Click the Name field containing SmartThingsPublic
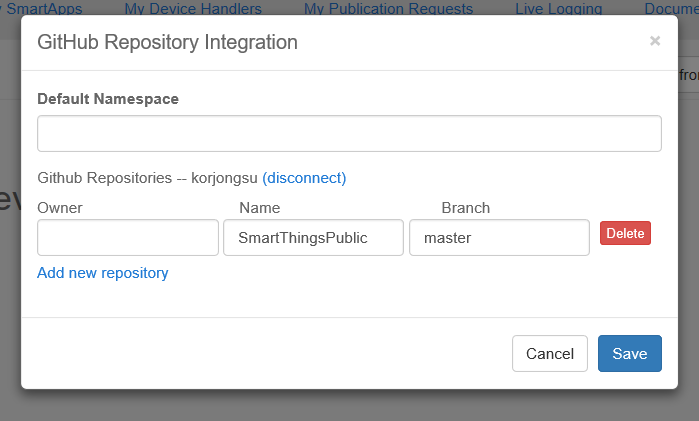The height and width of the screenshot is (421, 699). coord(313,238)
